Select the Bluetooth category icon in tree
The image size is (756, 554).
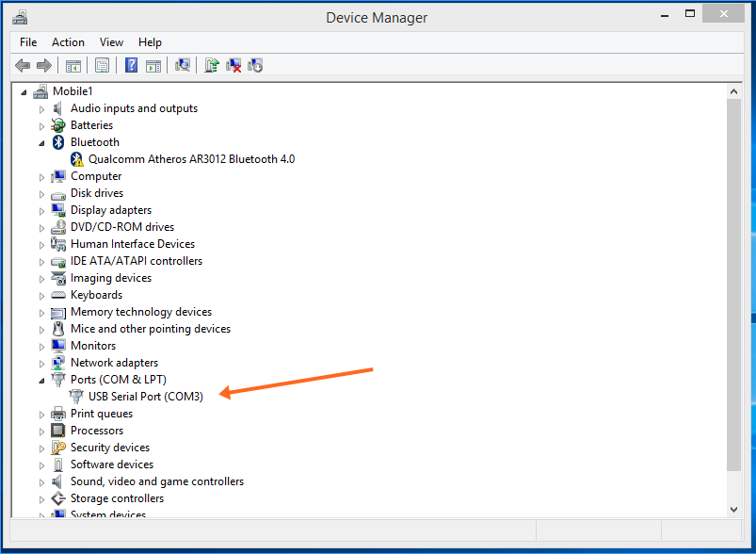point(58,142)
